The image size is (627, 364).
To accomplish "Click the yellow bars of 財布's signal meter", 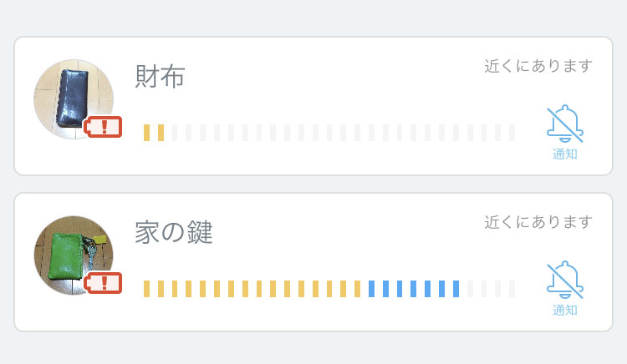I will click(154, 133).
